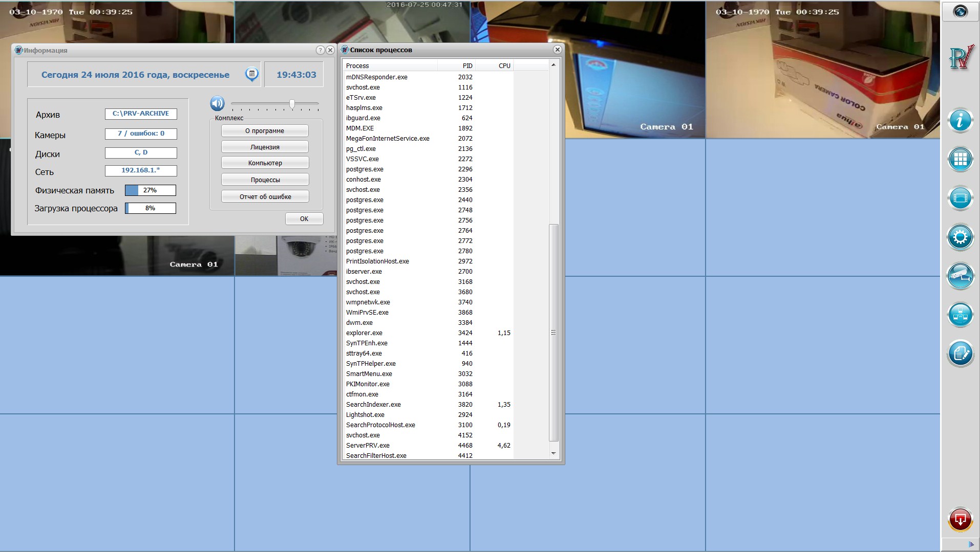The width and height of the screenshot is (980, 552).
Task: Open the video archive film icon
Action: coord(960,198)
